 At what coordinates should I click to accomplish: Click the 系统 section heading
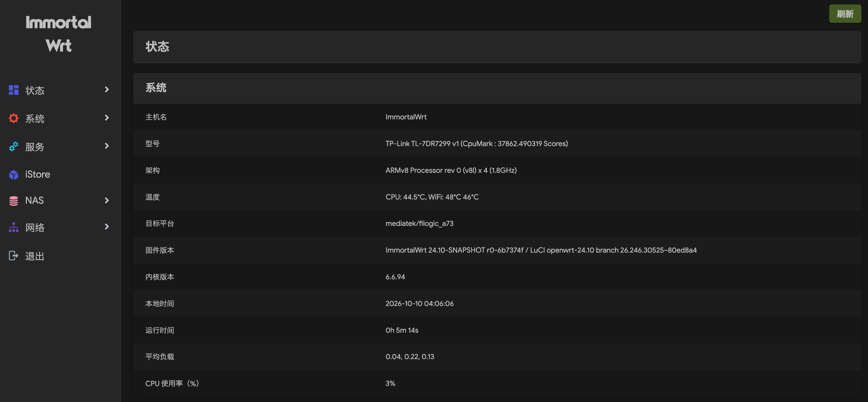coord(156,88)
